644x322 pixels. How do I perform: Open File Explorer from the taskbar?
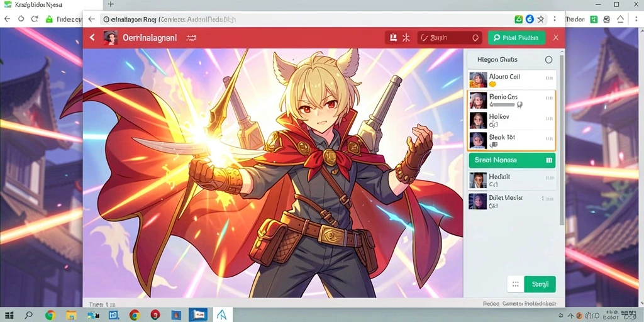(71, 315)
